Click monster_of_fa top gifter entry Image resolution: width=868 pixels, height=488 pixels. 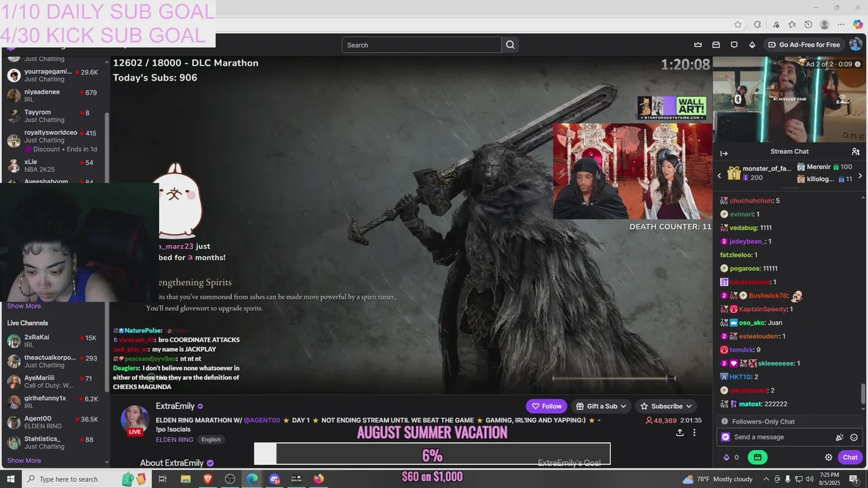click(757, 173)
